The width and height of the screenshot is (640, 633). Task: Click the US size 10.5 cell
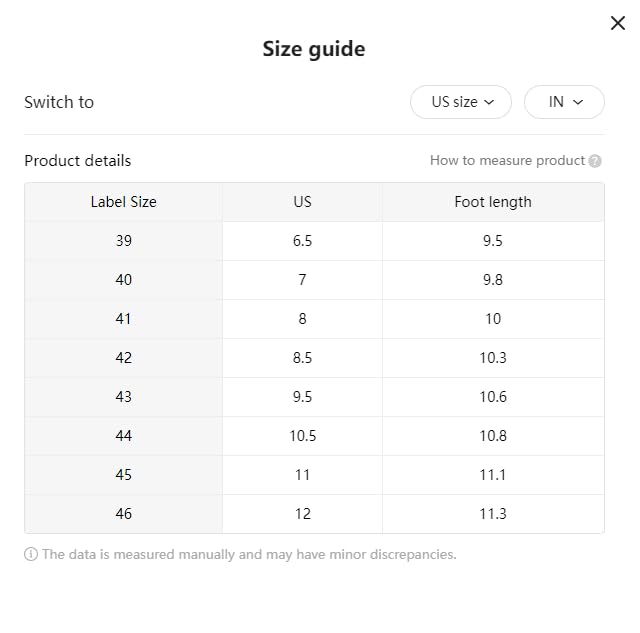point(302,436)
